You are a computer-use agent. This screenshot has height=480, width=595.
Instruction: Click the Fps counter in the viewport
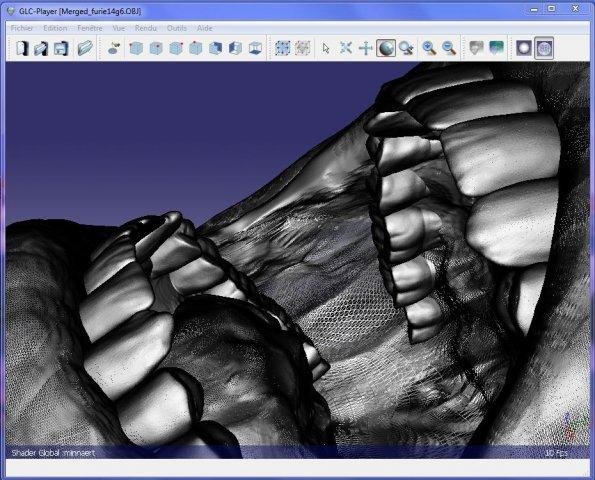pyautogui.click(x=557, y=453)
